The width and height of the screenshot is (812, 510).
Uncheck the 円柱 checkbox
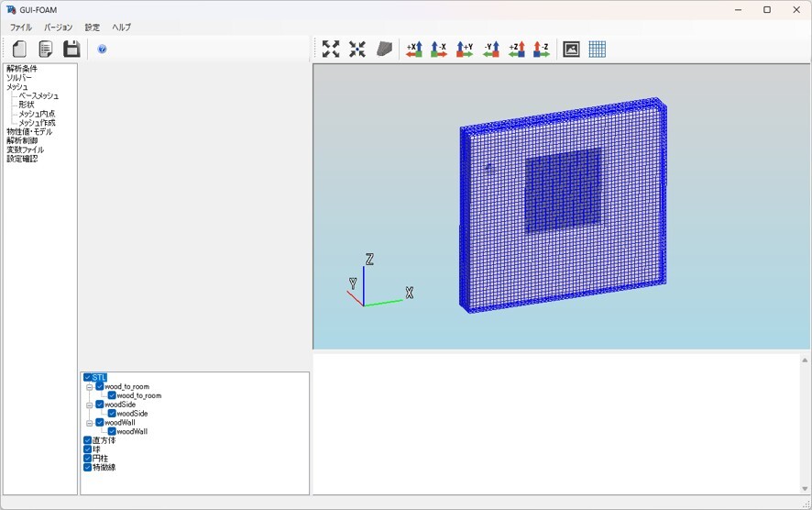click(87, 458)
